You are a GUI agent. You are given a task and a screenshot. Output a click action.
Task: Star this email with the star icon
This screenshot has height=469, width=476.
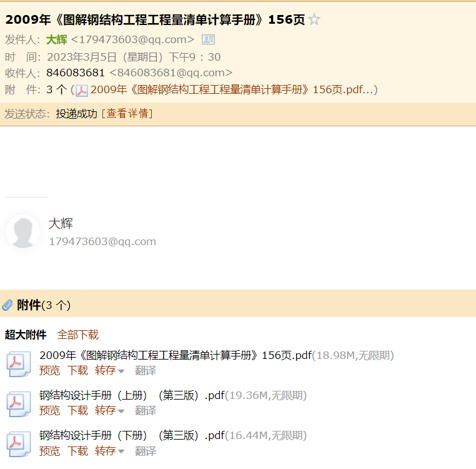tap(314, 19)
